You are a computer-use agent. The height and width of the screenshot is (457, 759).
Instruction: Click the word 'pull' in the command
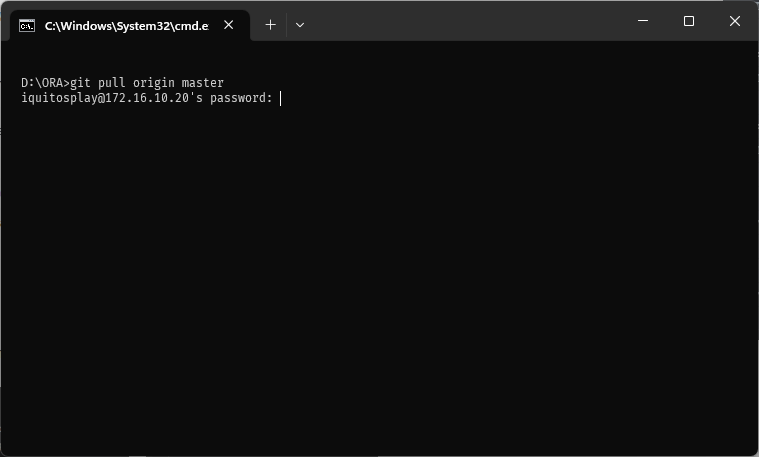tap(111, 83)
